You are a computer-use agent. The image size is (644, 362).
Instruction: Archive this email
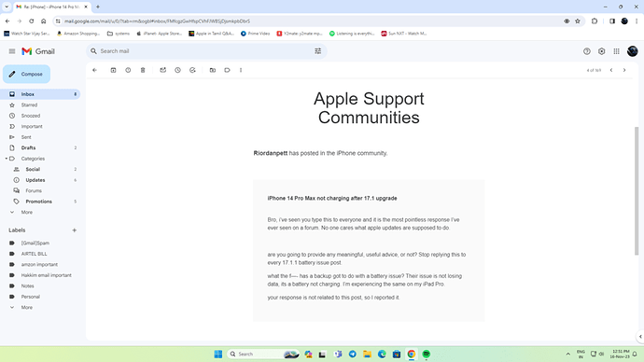click(x=113, y=70)
